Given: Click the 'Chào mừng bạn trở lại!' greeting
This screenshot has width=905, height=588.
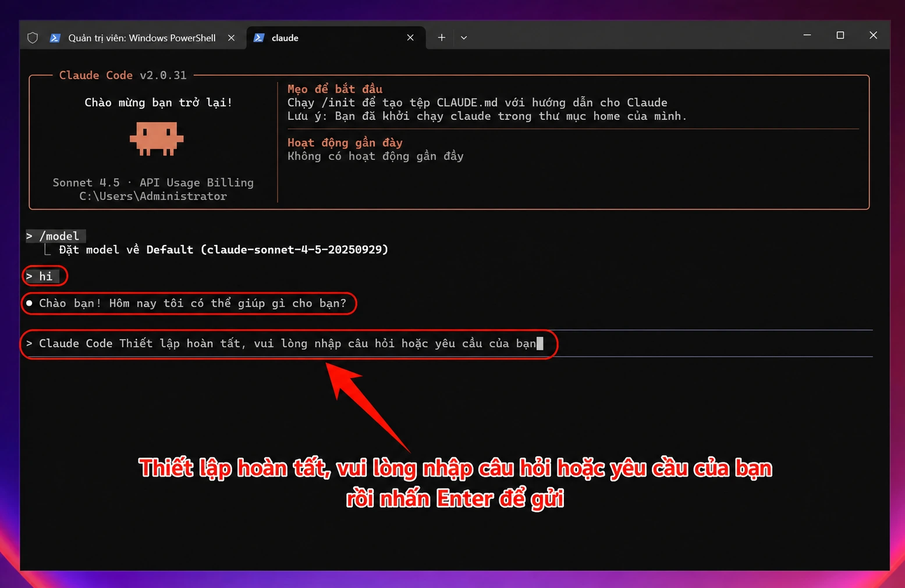Looking at the screenshot, I should (158, 103).
